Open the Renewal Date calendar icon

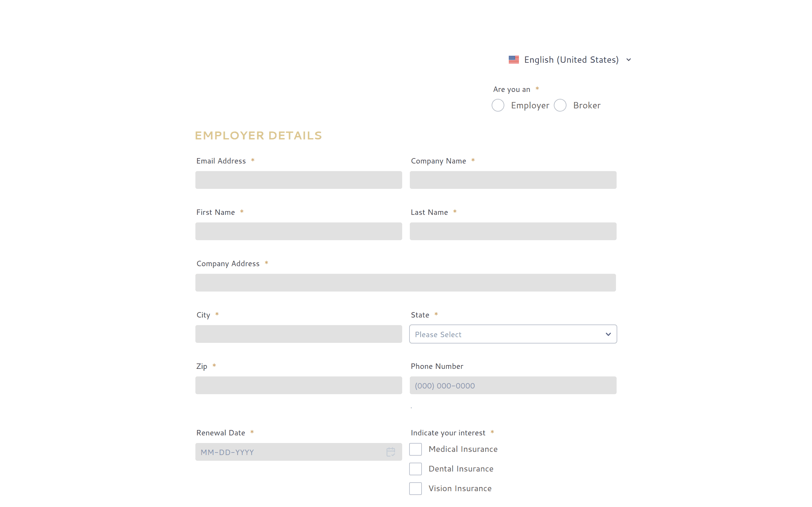pos(390,452)
